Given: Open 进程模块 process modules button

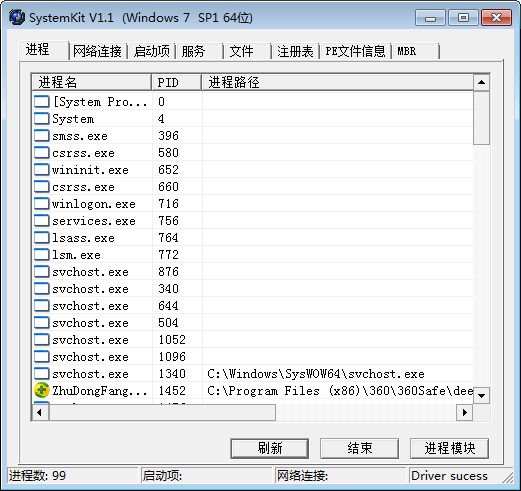Looking at the screenshot, I should tap(449, 448).
